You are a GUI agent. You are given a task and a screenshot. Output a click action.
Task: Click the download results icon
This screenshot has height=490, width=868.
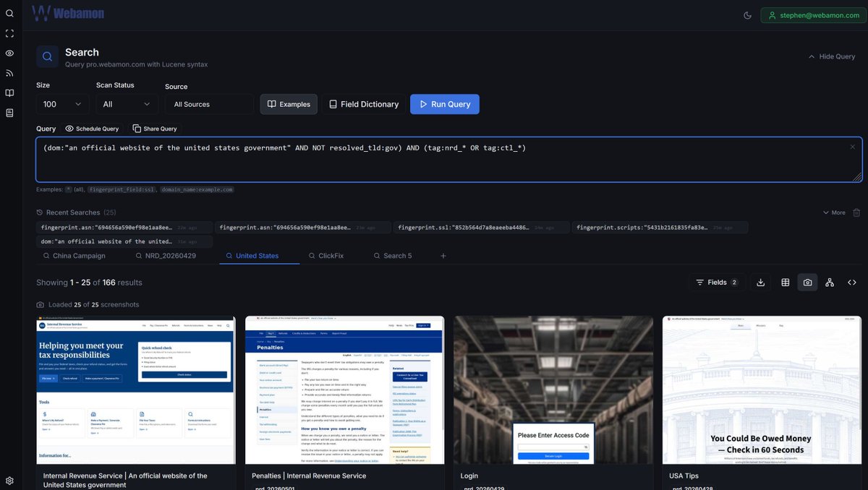coord(760,283)
